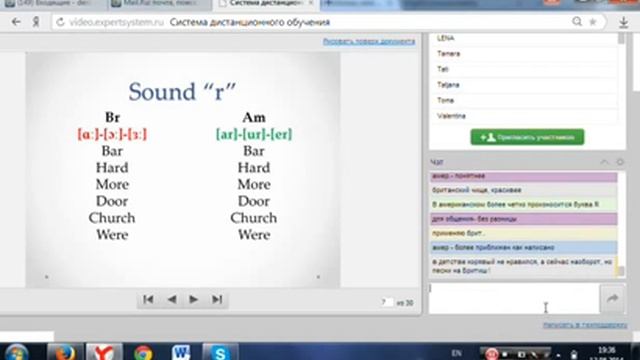
Task: Open Yandex browser from taskbar
Action: coord(104,352)
